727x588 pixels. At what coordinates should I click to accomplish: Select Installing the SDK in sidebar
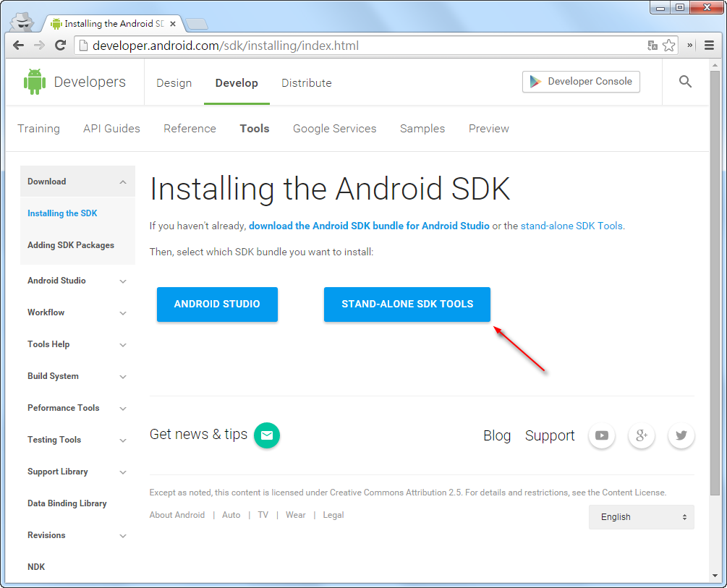click(62, 213)
